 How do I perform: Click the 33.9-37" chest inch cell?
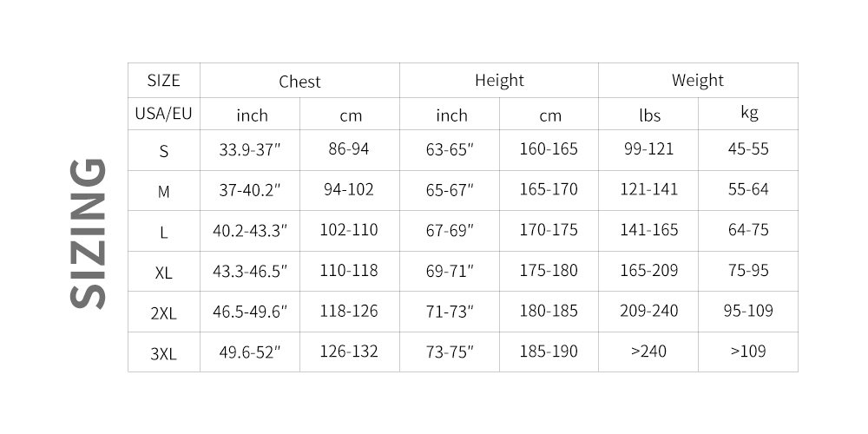coord(250,150)
